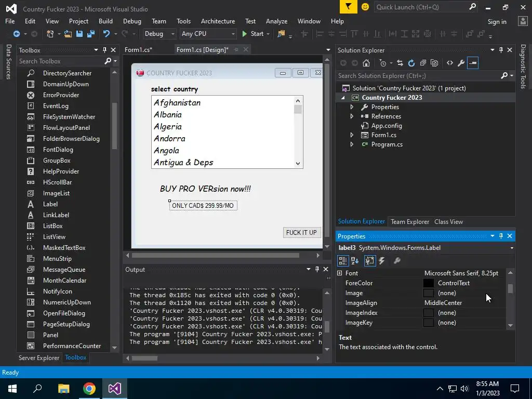Viewport: 532px width, 399px height.
Task: Open Google Chrome from the taskbar
Action: pyautogui.click(x=89, y=389)
